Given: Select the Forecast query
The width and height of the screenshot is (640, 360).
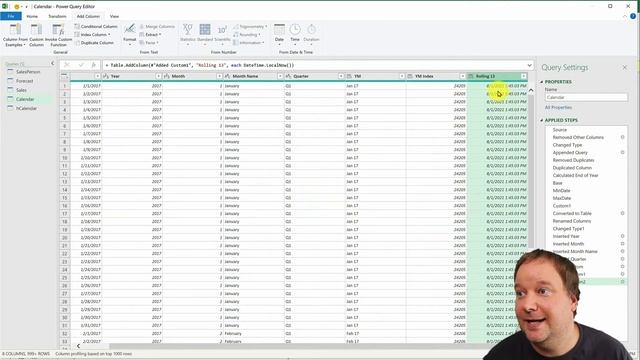Looking at the screenshot, I should [x=24, y=81].
